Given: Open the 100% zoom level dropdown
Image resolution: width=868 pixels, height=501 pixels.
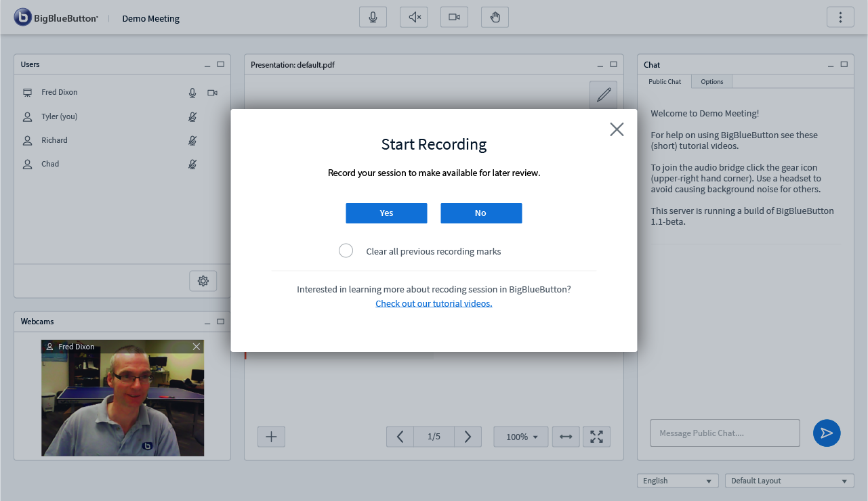Looking at the screenshot, I should click(x=520, y=437).
